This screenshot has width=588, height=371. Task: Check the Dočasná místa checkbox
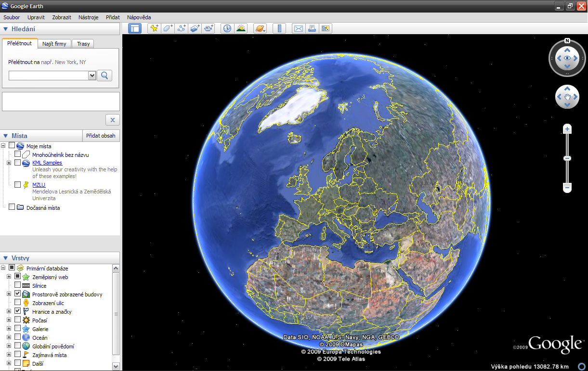pos(12,207)
